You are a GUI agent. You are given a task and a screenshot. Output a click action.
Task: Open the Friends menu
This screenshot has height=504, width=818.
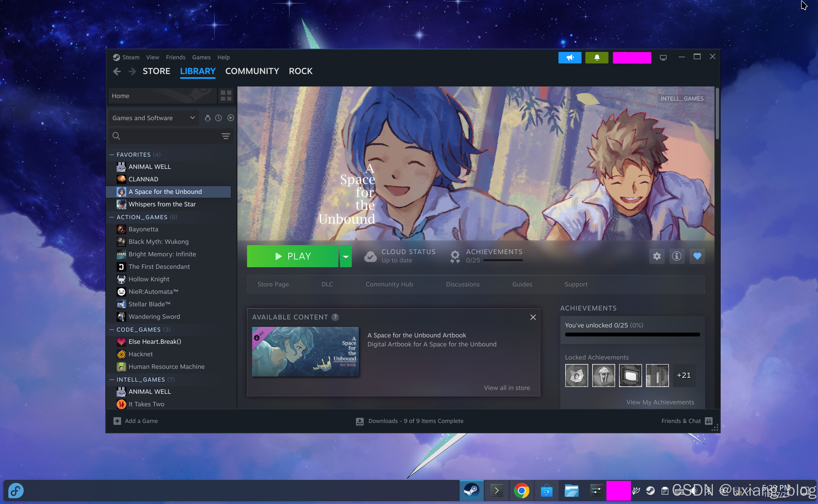coord(175,57)
